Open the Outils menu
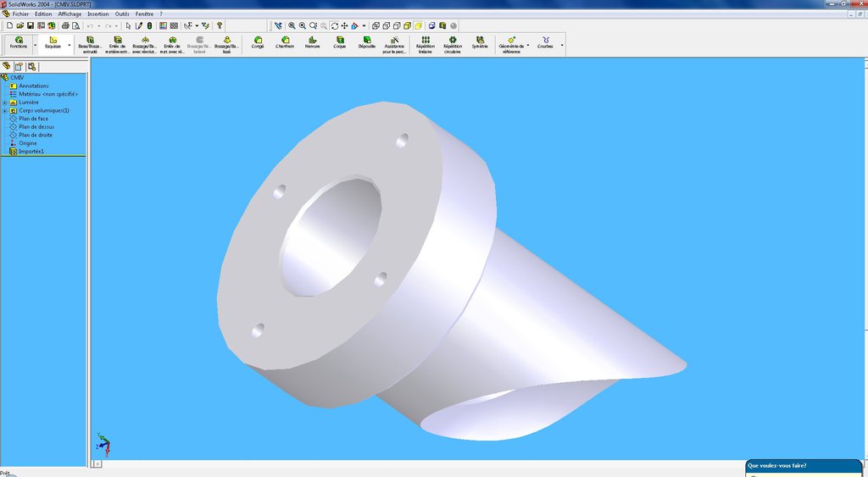 coord(122,14)
